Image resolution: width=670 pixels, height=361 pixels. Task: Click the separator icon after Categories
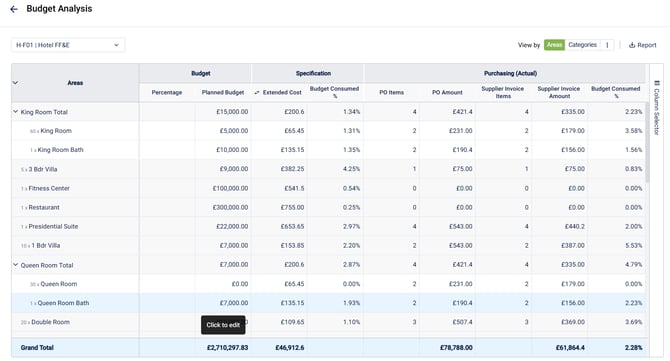click(x=607, y=45)
